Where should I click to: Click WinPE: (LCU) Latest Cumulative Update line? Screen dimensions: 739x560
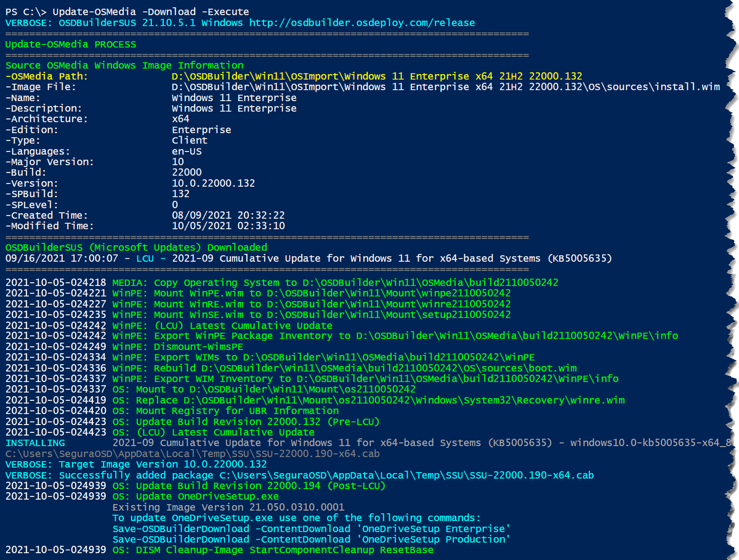pyautogui.click(x=169, y=325)
